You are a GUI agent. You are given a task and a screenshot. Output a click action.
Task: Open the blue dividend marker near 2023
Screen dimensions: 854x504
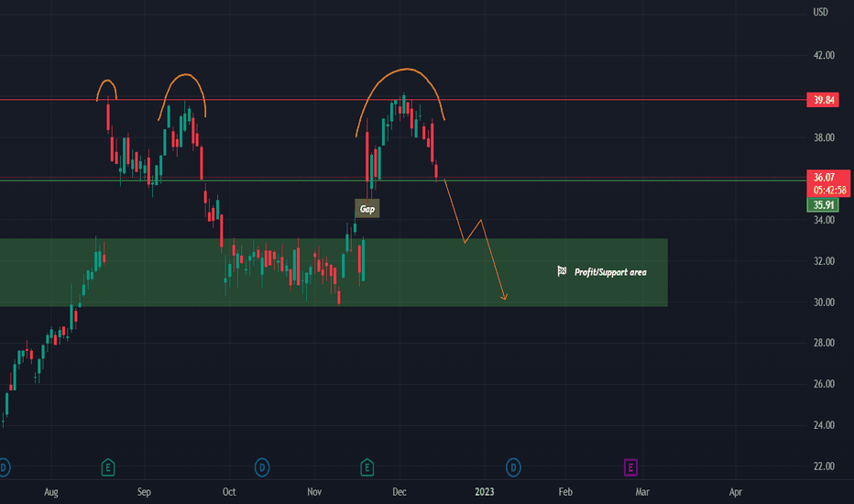[513, 467]
